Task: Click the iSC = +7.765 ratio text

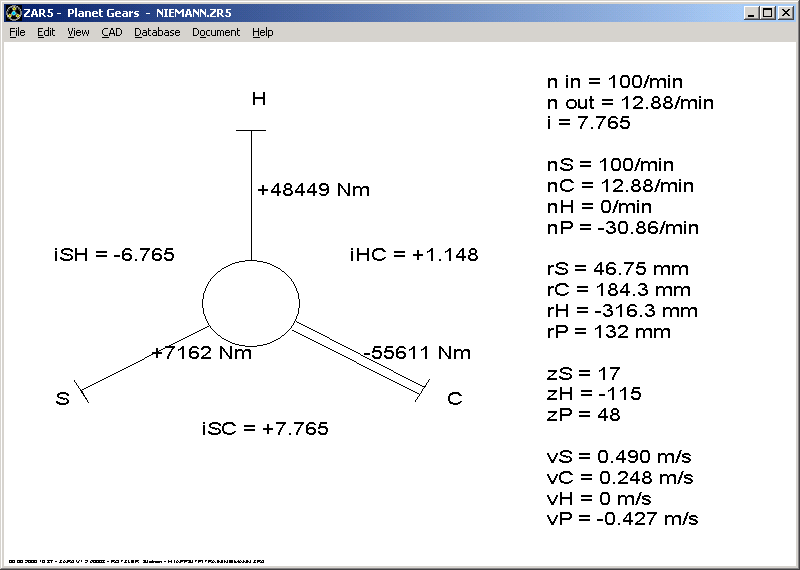Action: point(265,429)
